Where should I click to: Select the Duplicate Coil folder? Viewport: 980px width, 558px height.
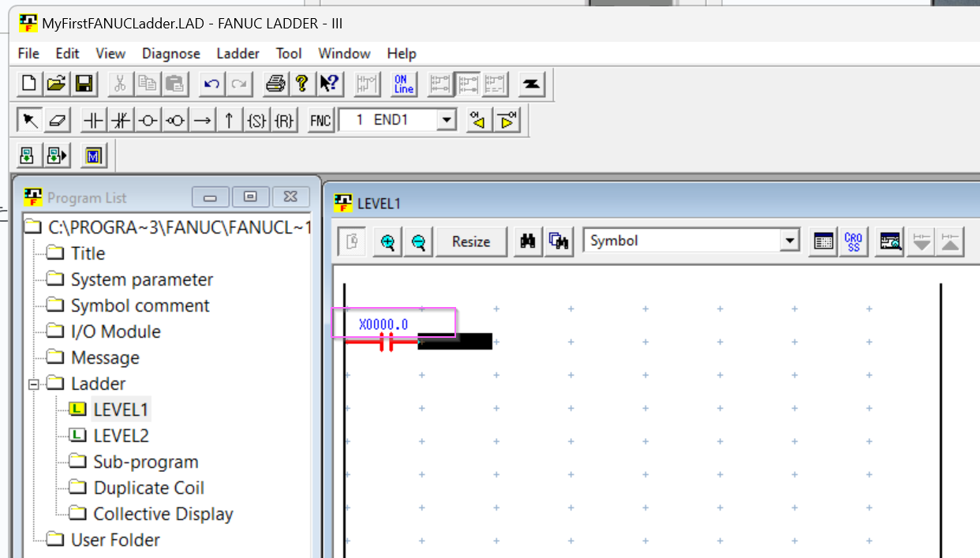point(148,488)
